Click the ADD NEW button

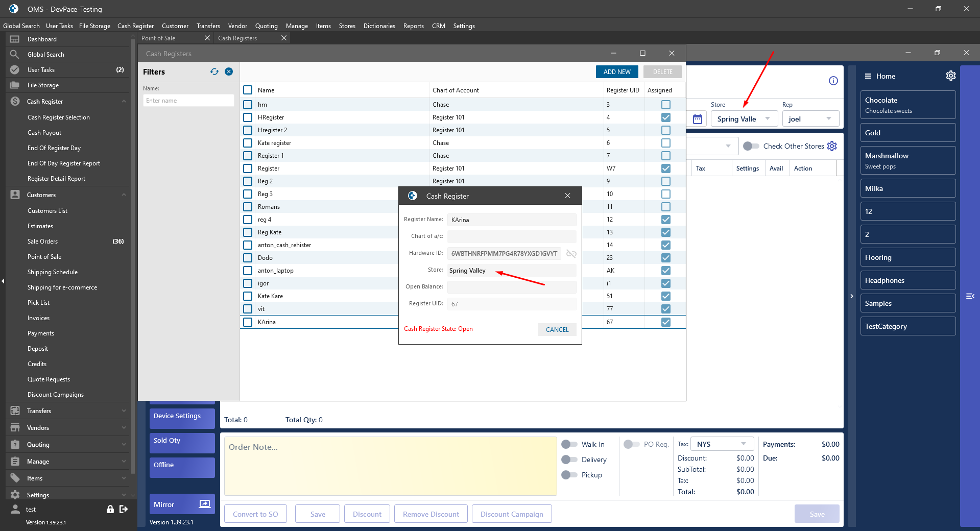(616, 72)
